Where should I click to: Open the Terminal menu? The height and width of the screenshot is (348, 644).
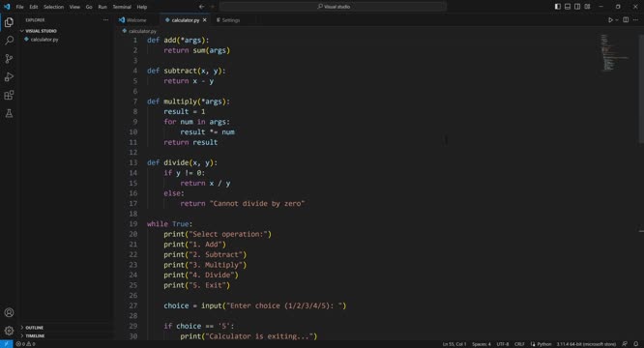point(122,7)
